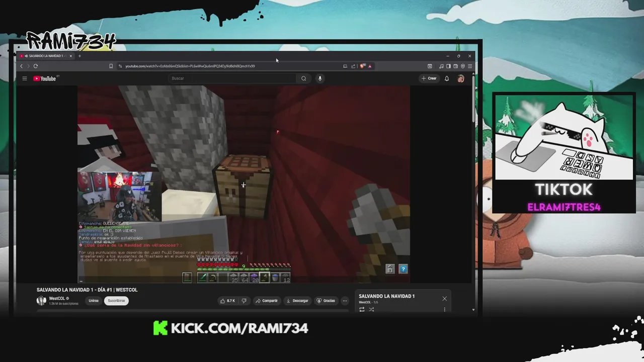This screenshot has width=644, height=362.
Task: Open the Brave Shields lion icon
Action: pyautogui.click(x=362, y=66)
